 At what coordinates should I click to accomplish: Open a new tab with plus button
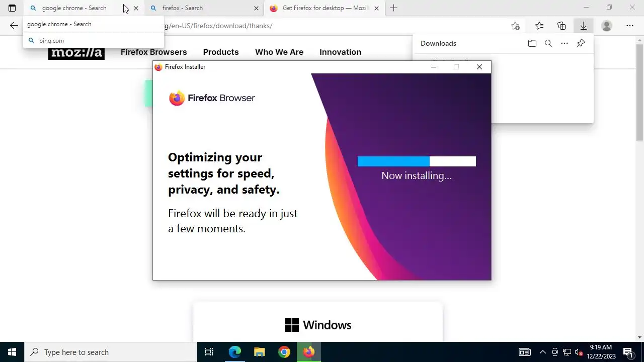click(393, 8)
